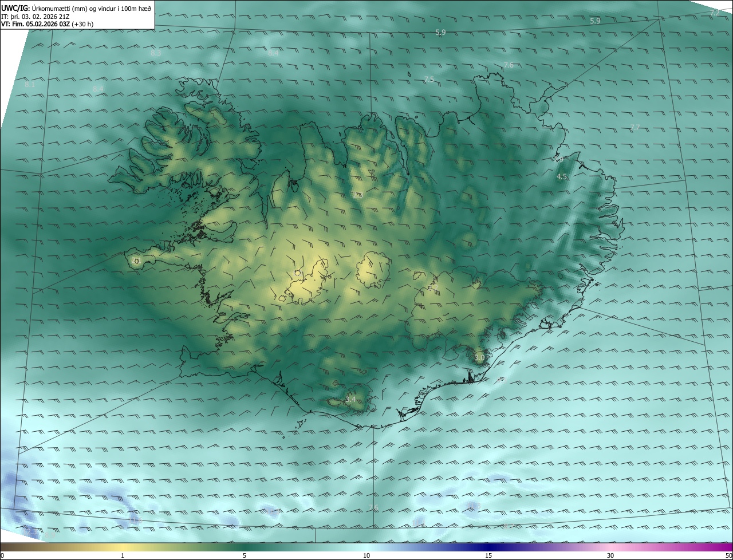Click the light pink color band above 30
Viewport: 733px width, 560px height.
point(610,547)
